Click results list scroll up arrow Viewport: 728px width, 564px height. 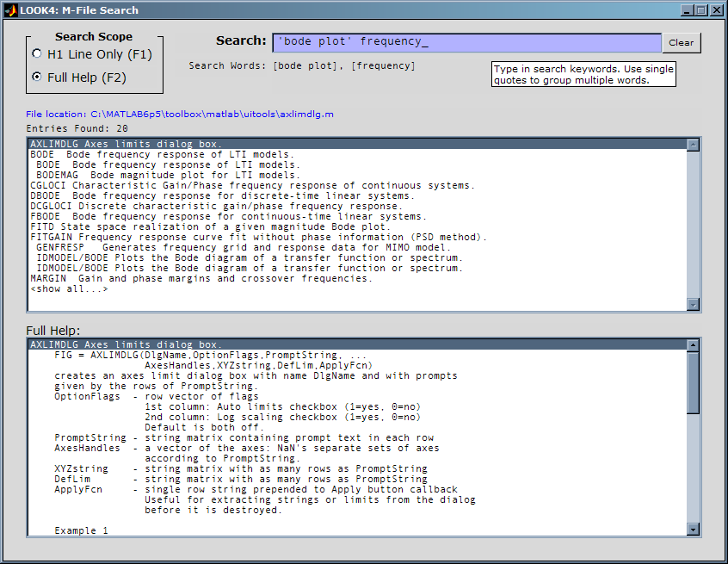point(693,145)
